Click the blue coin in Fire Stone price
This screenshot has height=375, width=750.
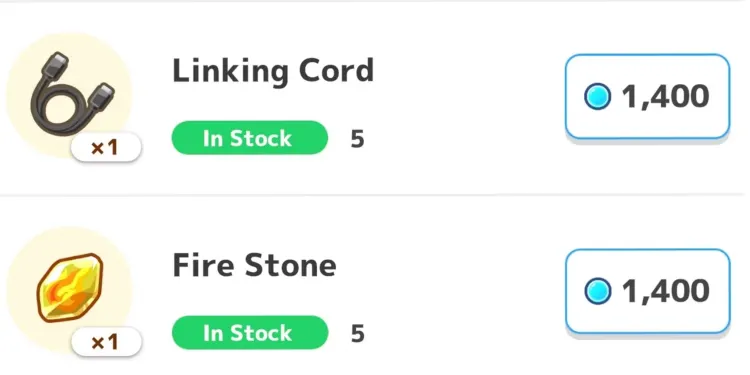597,291
